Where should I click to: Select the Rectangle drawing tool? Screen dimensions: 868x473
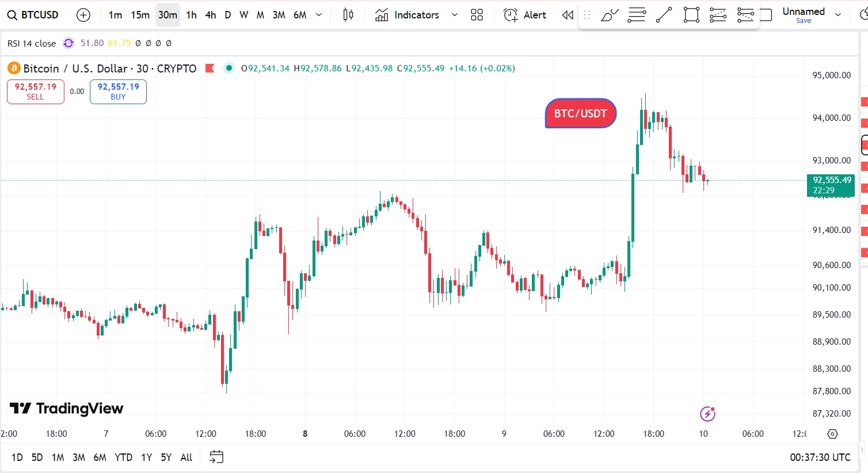(691, 14)
